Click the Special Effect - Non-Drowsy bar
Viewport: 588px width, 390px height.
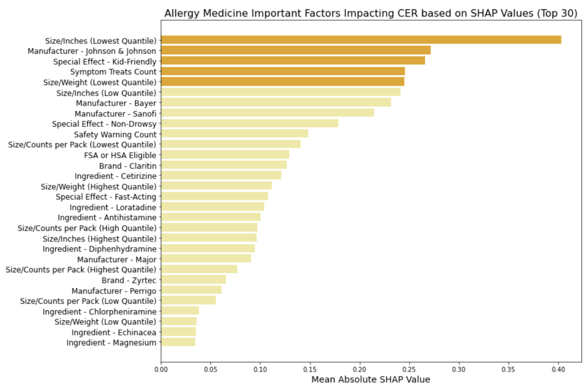249,123
